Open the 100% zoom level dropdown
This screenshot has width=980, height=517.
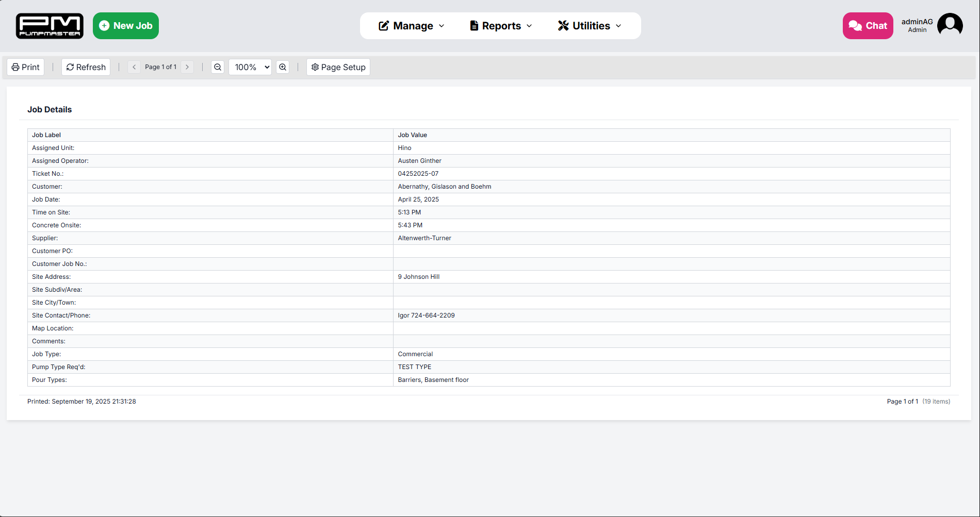click(x=250, y=67)
